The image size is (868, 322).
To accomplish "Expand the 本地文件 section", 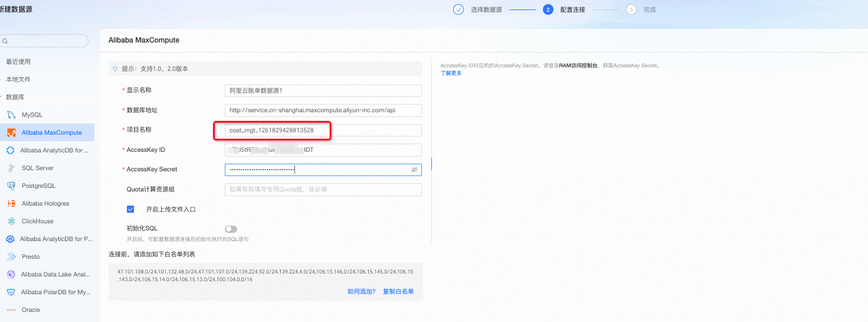I will [18, 79].
